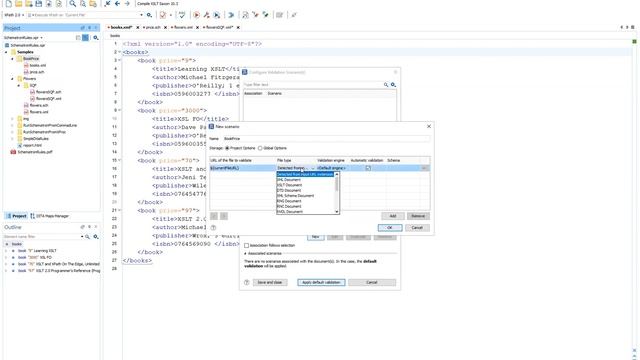640x360 pixels.
Task: Click the Validate document toolbar icon
Action: pos(163,15)
